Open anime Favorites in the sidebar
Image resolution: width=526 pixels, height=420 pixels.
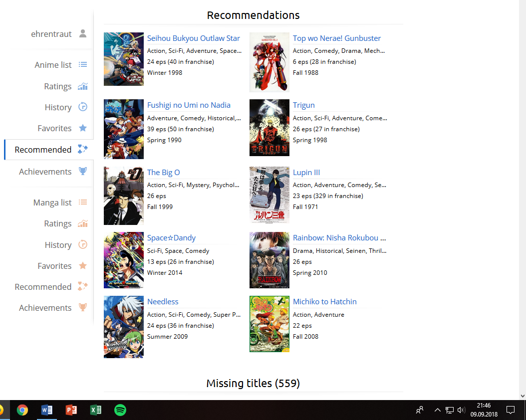tap(54, 128)
